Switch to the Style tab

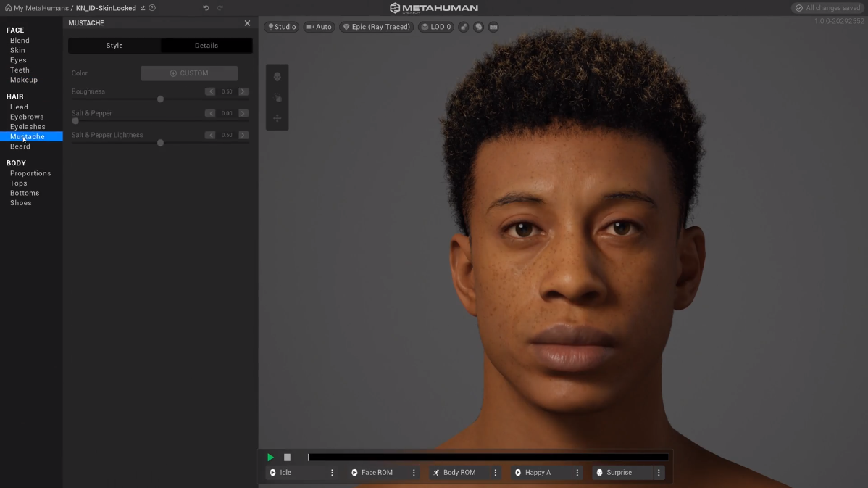coord(114,46)
